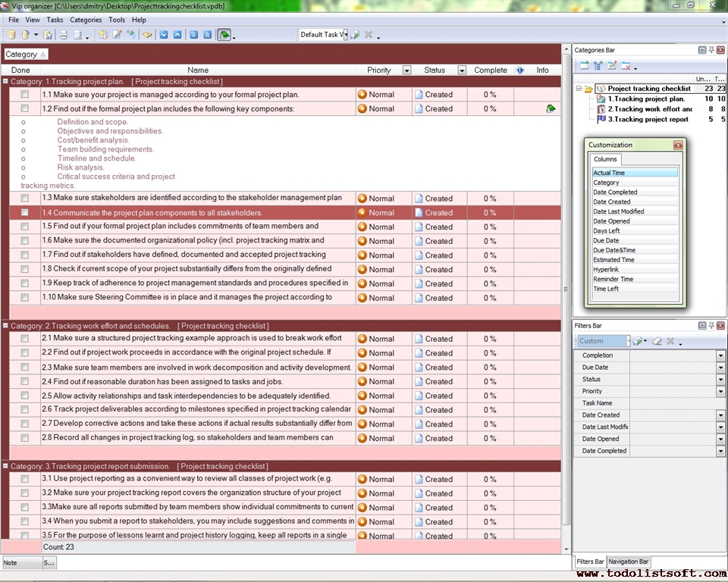
Task: Open the Tasks menu
Action: coord(55,20)
